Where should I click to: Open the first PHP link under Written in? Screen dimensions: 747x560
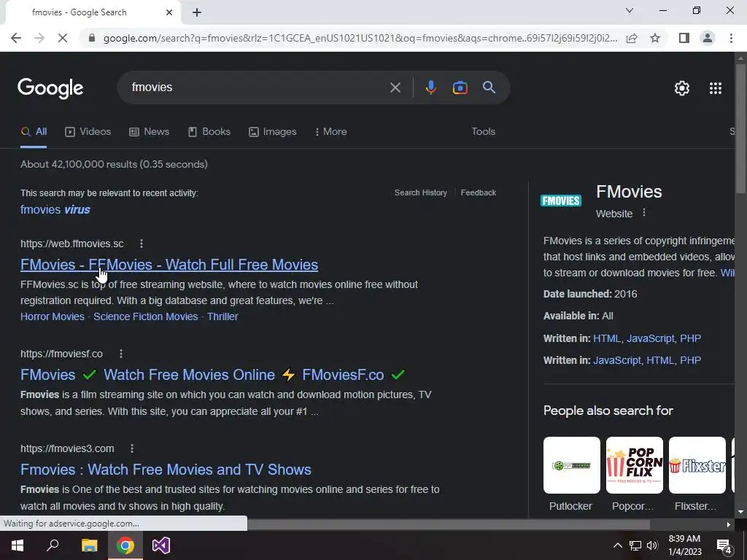(x=690, y=338)
